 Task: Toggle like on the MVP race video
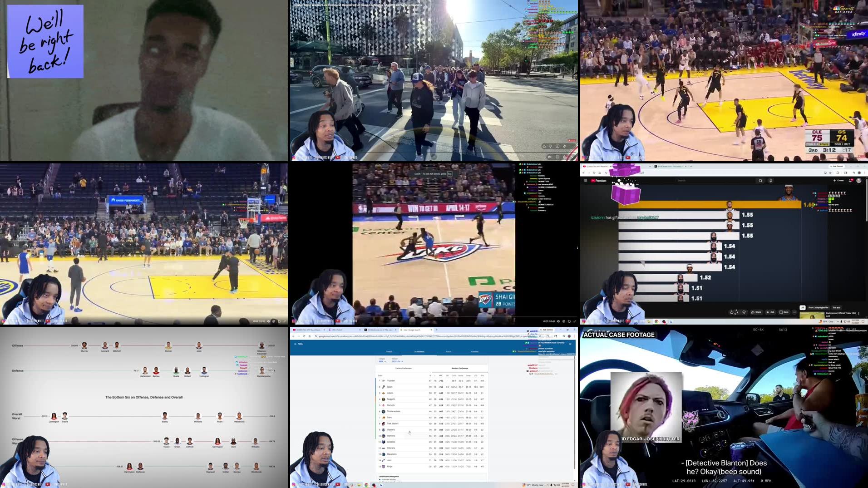tap(732, 312)
